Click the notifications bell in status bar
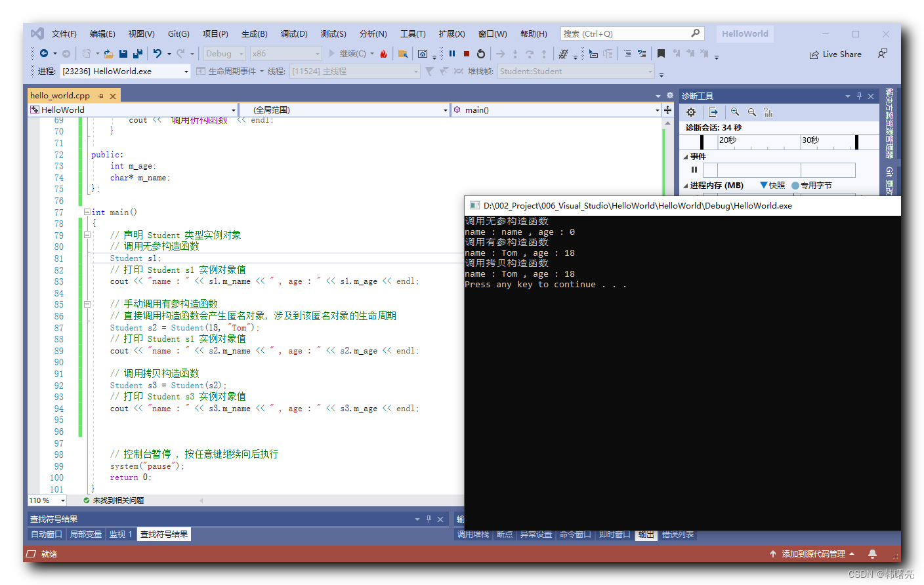This screenshot has height=585, width=924. (872, 554)
